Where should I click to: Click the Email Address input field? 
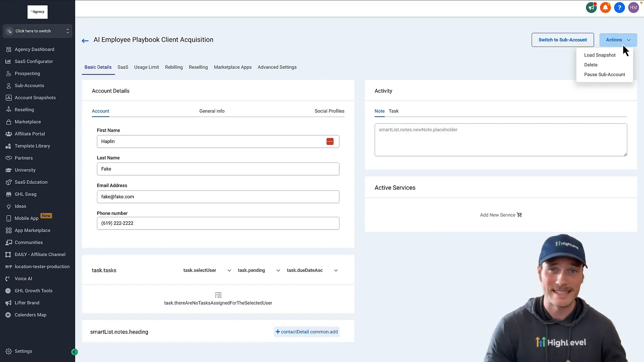[x=218, y=197]
